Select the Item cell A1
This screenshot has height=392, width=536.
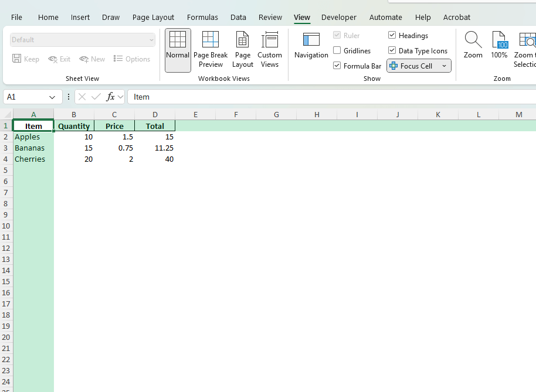33,126
